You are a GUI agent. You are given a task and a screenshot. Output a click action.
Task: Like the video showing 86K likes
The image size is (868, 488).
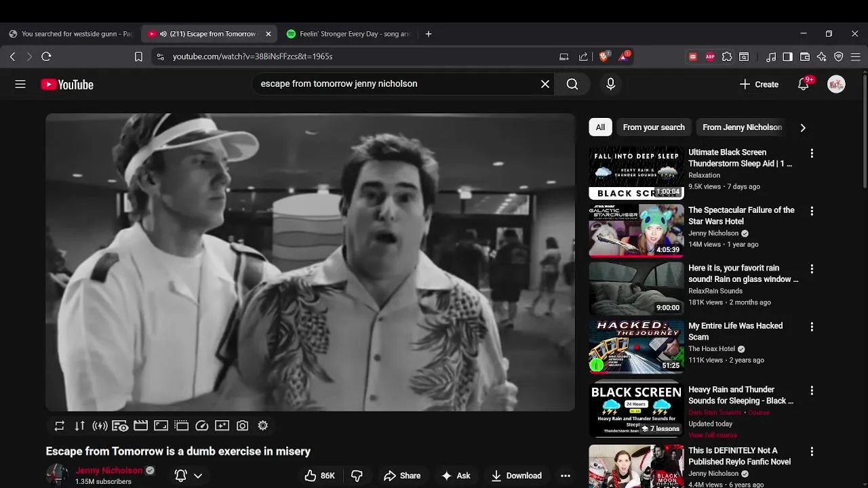tap(319, 476)
